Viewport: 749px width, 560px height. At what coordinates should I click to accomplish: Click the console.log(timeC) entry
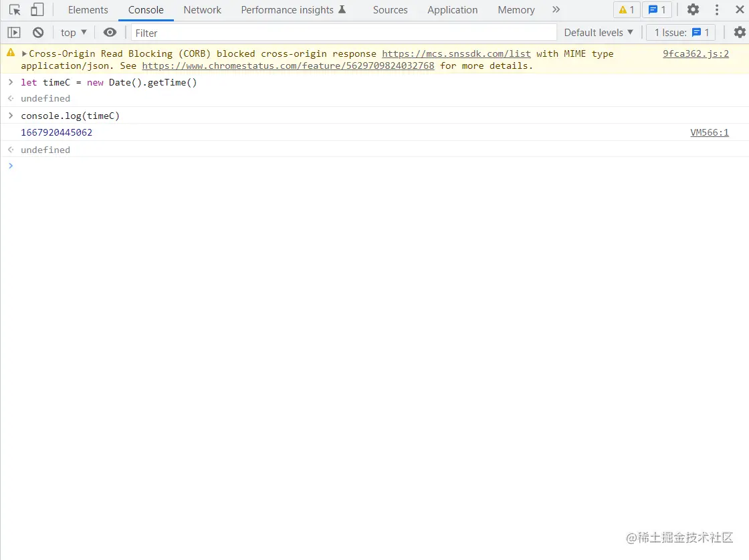click(70, 116)
